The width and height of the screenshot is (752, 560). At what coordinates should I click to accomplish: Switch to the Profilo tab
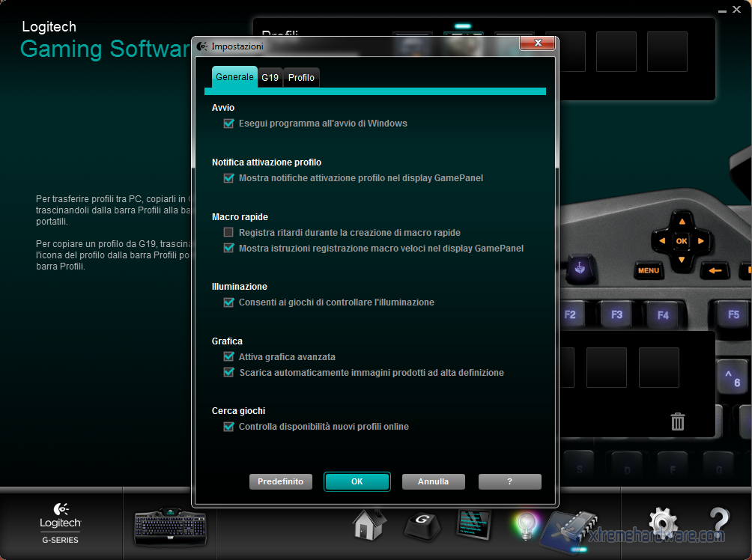tap(301, 77)
